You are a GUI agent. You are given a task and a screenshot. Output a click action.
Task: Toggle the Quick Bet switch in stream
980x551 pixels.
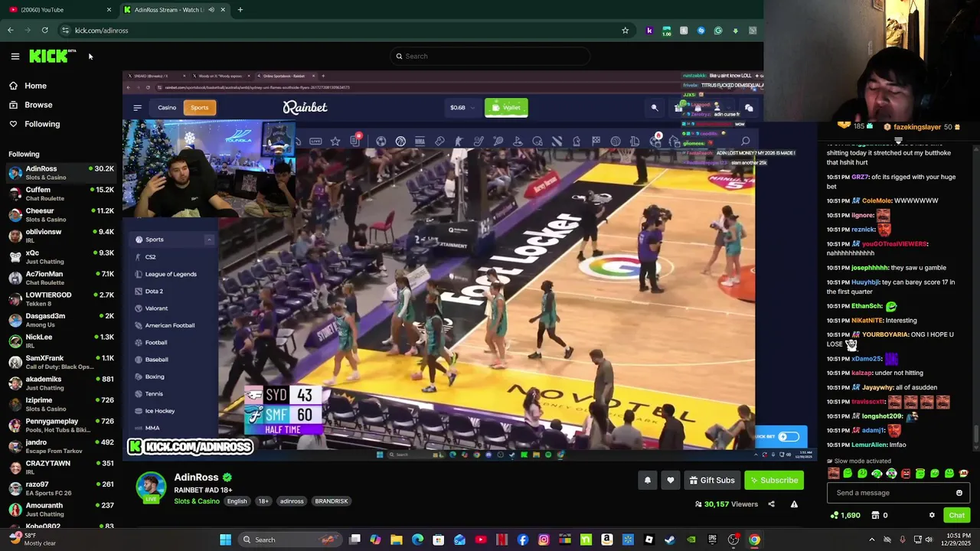click(x=789, y=437)
